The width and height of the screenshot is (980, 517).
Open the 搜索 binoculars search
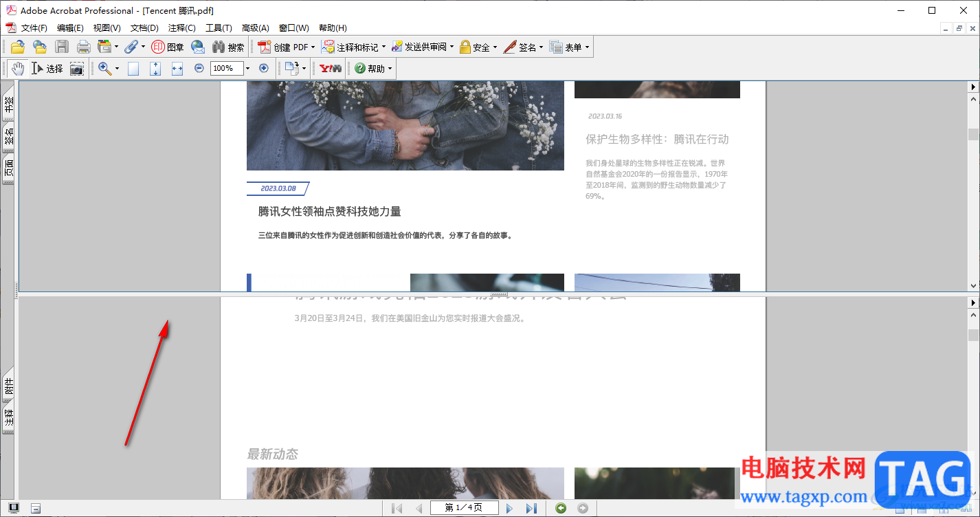click(228, 47)
